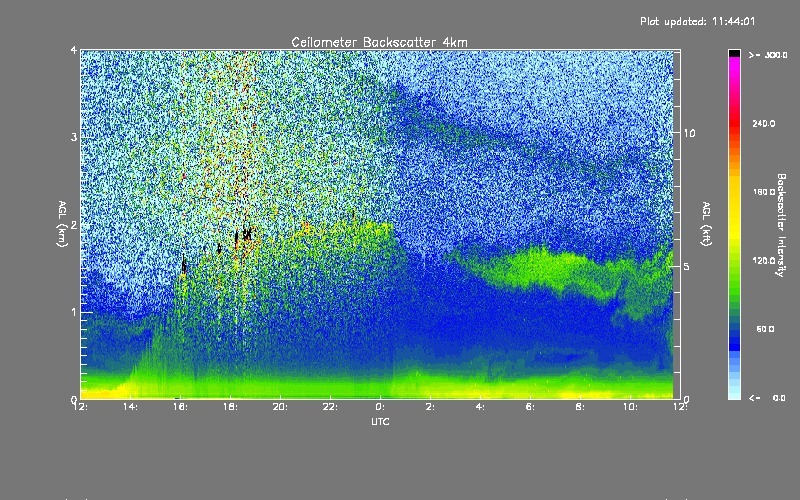Select the 'Backscatter Intensity' colorbar label
The width and height of the screenshot is (800, 500).
click(781, 225)
